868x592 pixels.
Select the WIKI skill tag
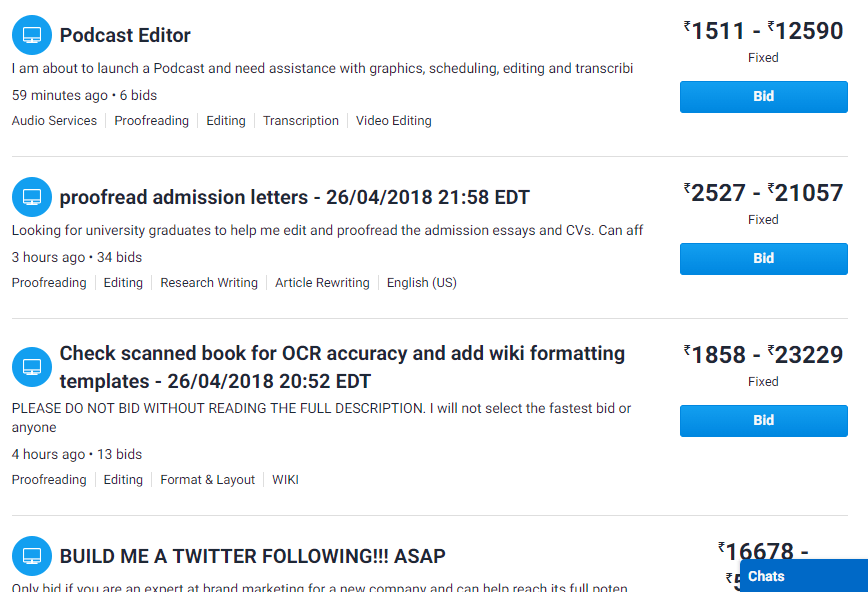coord(285,480)
